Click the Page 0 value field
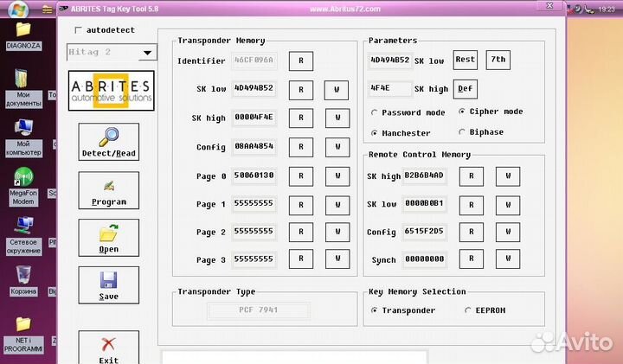623x364 pixels. (254, 176)
